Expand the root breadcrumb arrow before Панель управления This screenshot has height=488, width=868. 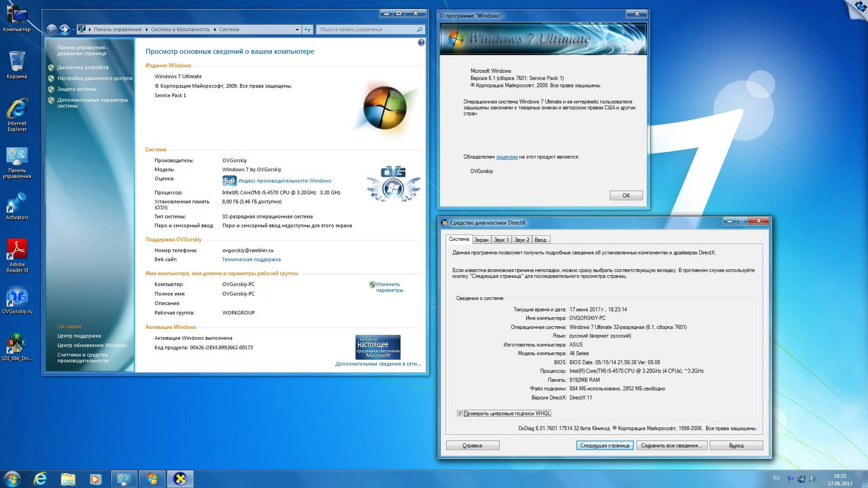click(90, 29)
